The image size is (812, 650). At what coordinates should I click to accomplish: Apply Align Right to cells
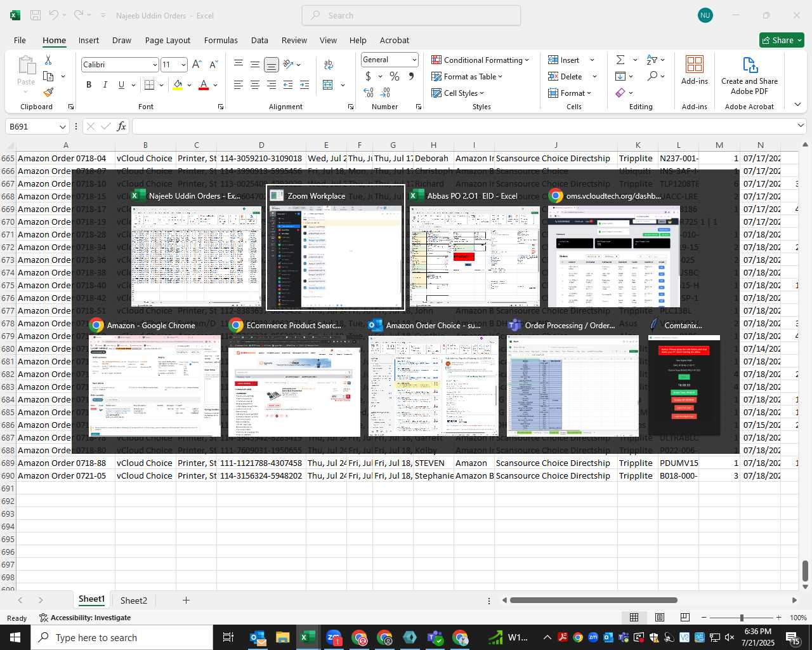271,85
